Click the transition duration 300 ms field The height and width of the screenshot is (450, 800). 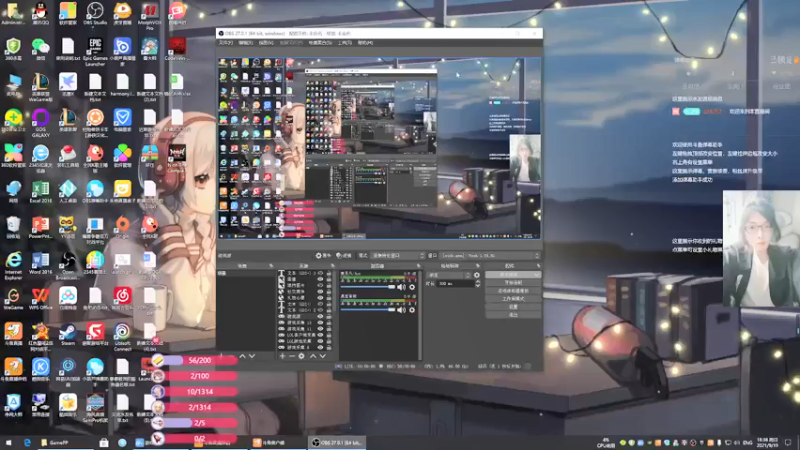pos(455,284)
